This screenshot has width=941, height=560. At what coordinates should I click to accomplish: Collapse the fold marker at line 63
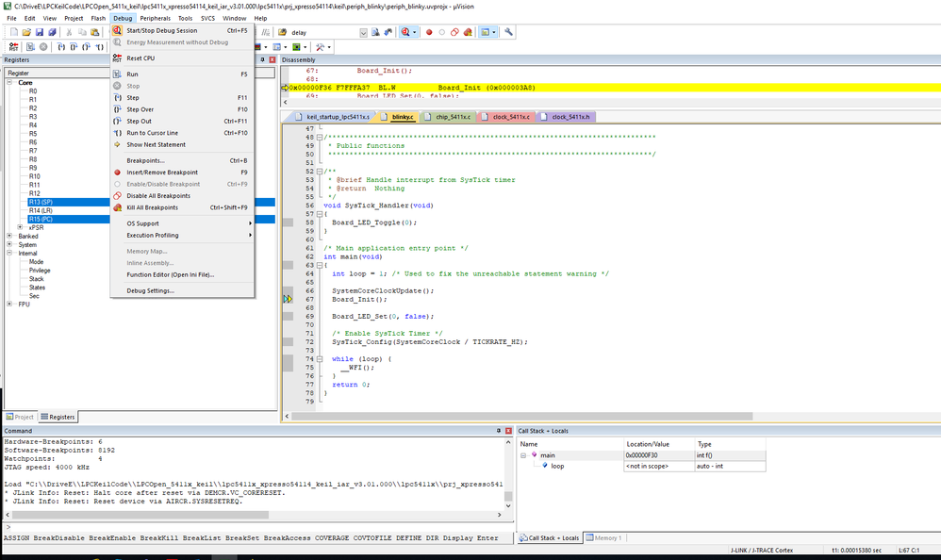tap(318, 265)
